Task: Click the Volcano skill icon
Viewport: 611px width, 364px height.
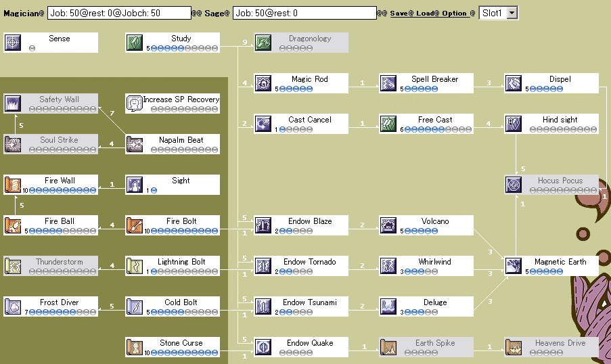Action: 388,225
